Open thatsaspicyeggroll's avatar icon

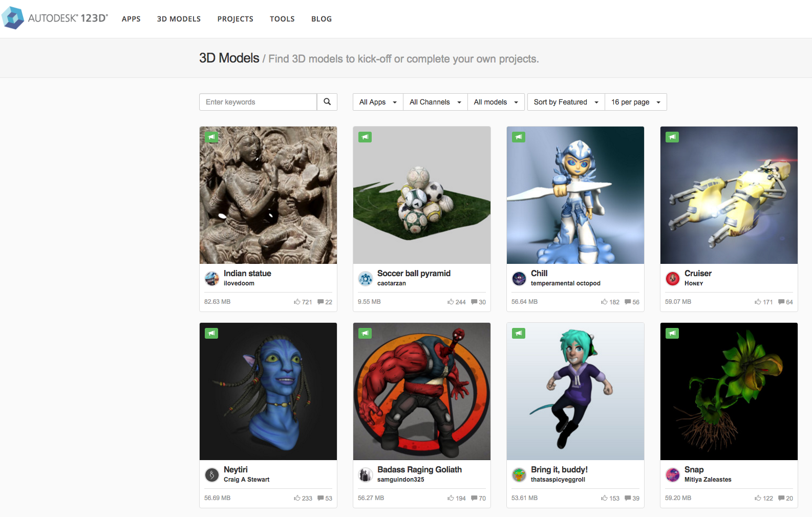point(519,475)
